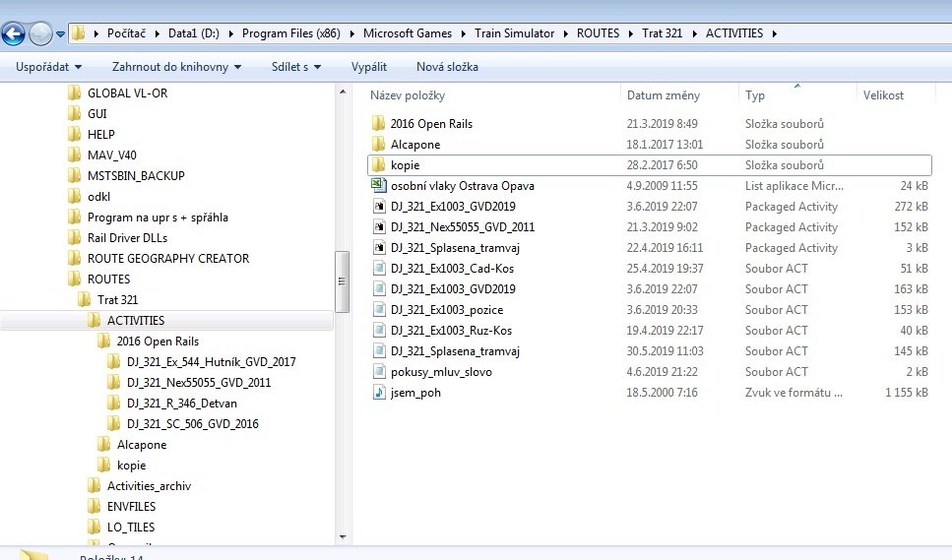Sort by the Datum změny column header
952x560 pixels.
pos(664,95)
